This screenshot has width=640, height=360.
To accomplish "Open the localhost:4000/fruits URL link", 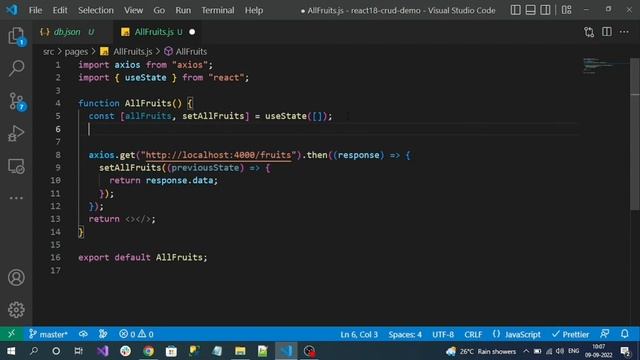I will [218, 155].
